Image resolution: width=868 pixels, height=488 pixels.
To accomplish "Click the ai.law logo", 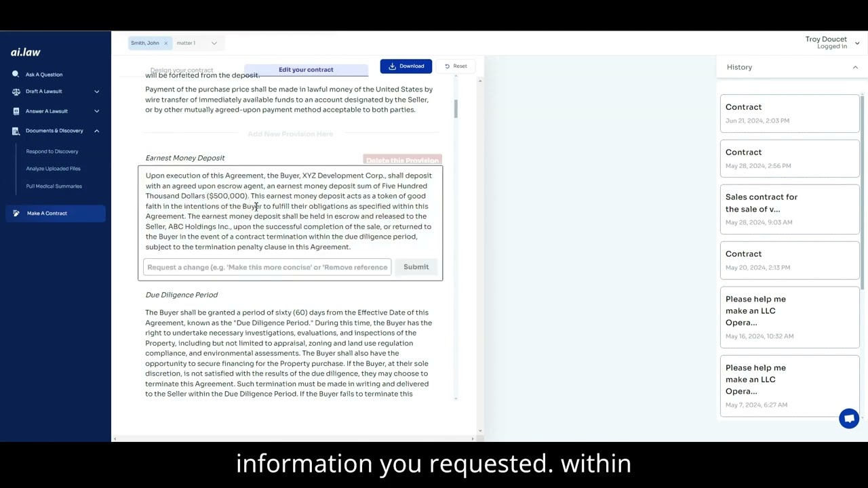I will [x=26, y=52].
